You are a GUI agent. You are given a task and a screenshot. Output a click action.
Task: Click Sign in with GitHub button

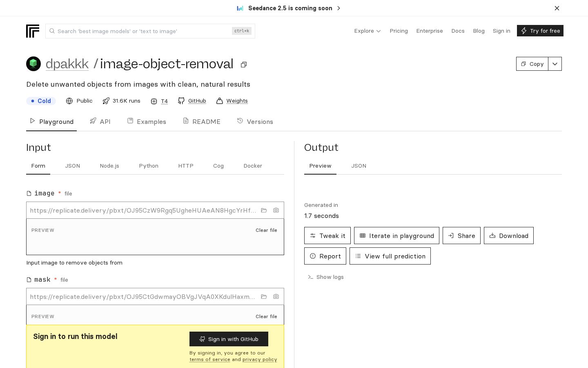pyautogui.click(x=229, y=339)
